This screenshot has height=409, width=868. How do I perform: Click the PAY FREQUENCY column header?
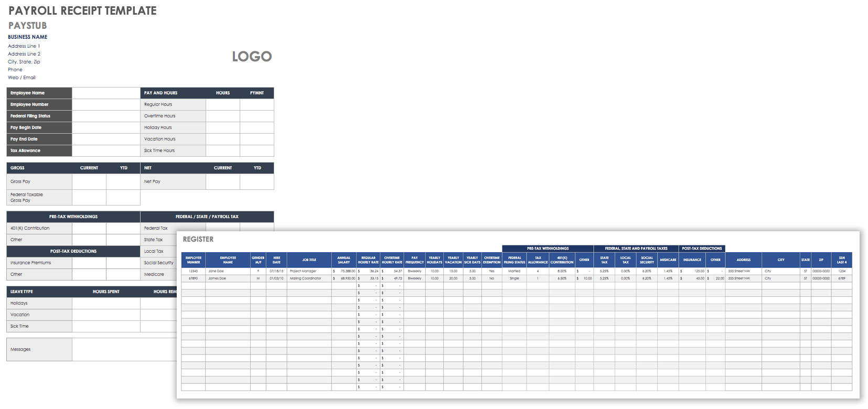coord(414,260)
